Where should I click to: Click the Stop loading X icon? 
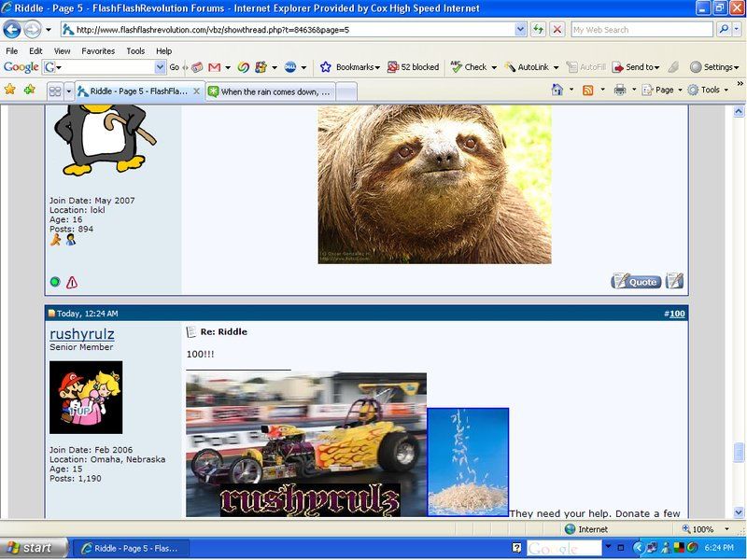coord(557,30)
